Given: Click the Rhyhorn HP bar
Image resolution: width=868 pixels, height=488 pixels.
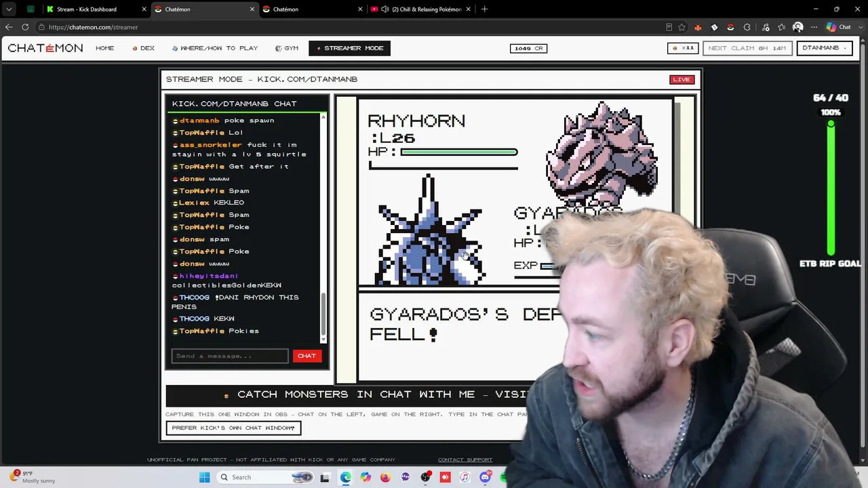Looking at the screenshot, I should (x=459, y=152).
